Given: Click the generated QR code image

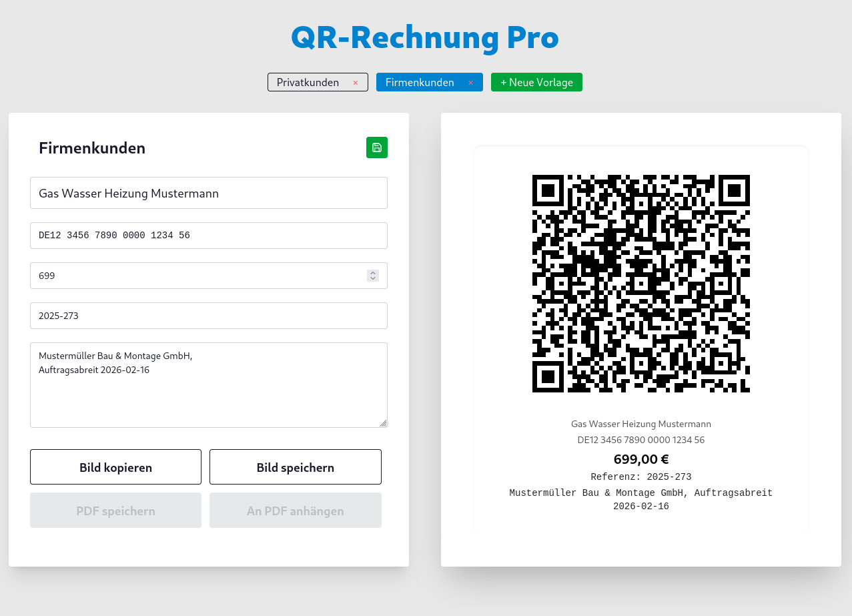Looking at the screenshot, I should pos(641,284).
